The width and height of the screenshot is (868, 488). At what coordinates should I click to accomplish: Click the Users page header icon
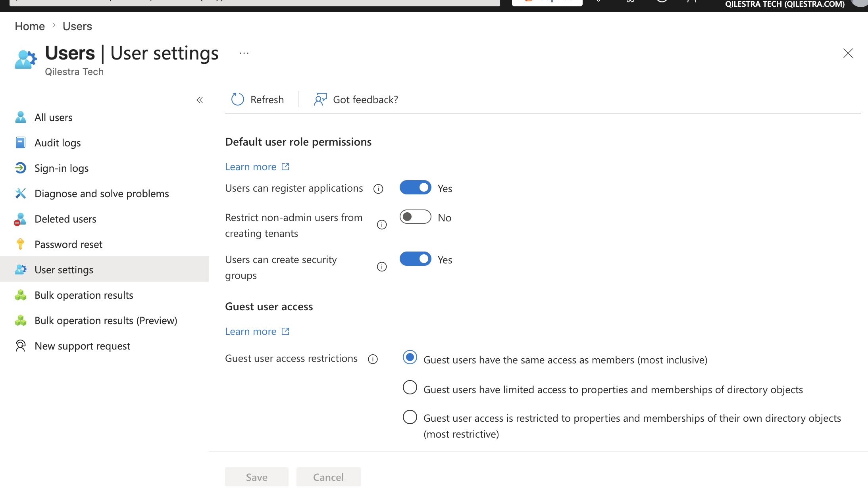tap(26, 60)
